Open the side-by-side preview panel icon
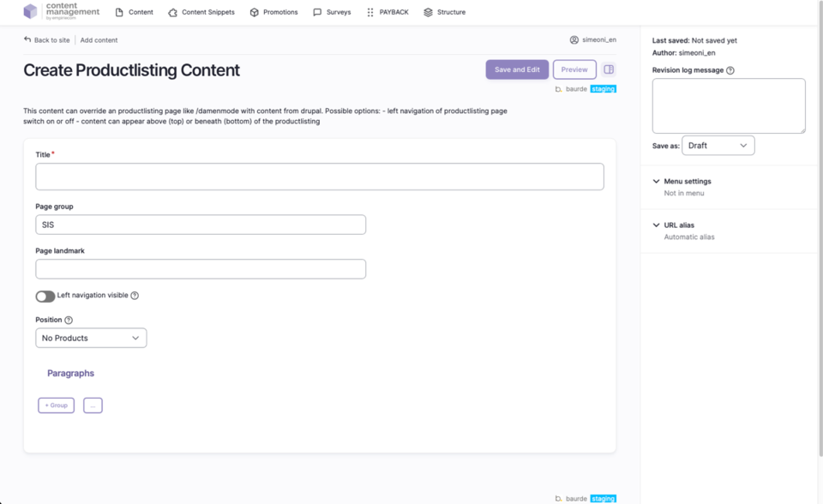 click(x=609, y=69)
